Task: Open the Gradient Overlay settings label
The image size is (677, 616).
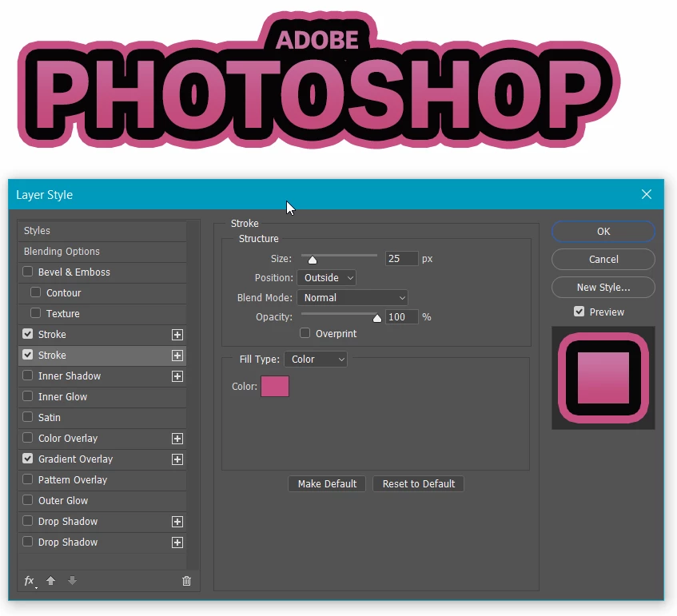Action: [x=76, y=459]
